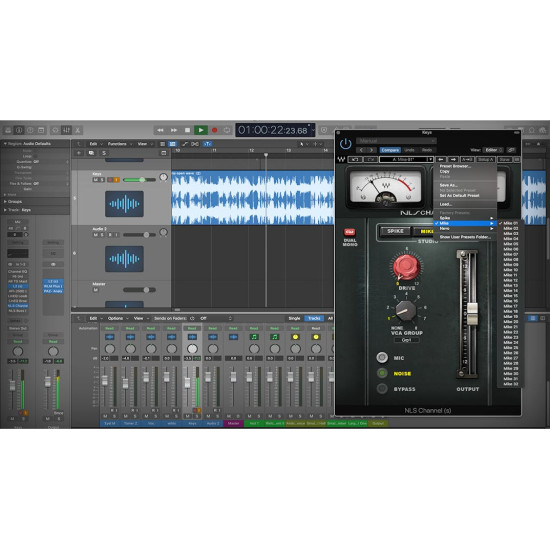Click the next preset arrow in the plugin header
The height and width of the screenshot is (550, 550).
click(x=371, y=150)
